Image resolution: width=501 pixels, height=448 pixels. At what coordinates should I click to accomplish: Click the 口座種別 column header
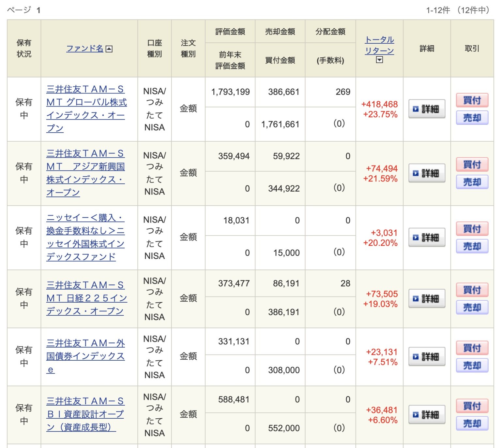(x=155, y=48)
